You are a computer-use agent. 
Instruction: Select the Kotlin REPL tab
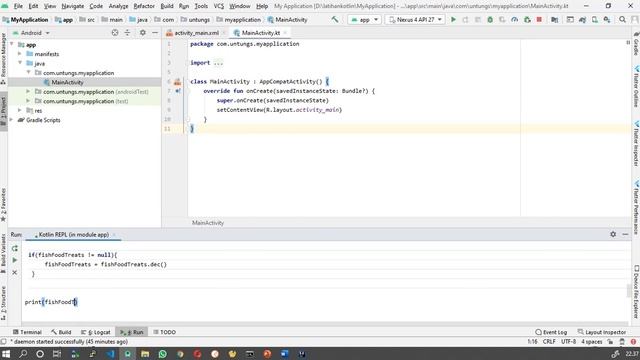(73, 235)
